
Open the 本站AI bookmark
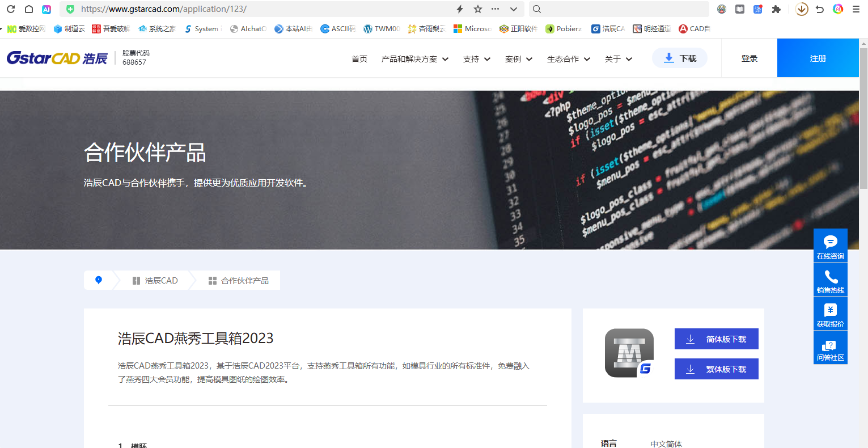[x=294, y=29]
